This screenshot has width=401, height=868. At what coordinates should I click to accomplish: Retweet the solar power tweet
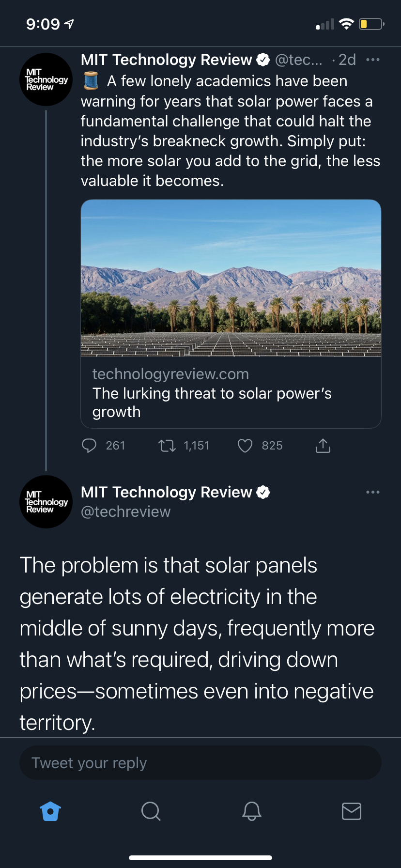pos(167,446)
